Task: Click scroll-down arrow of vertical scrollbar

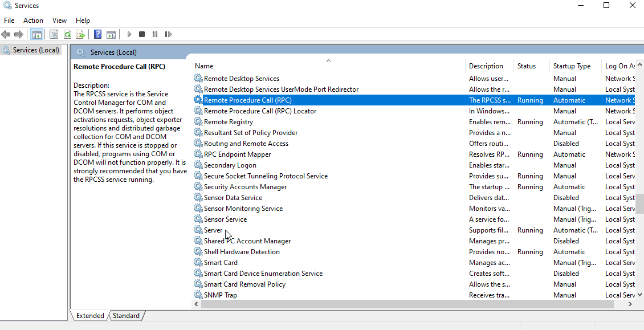Action: 639,295
